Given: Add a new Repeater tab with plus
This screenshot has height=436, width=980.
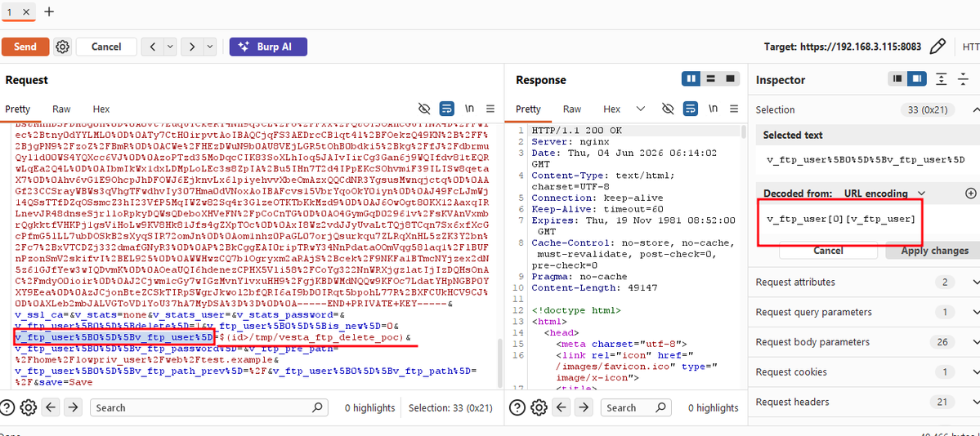Looking at the screenshot, I should [49, 12].
